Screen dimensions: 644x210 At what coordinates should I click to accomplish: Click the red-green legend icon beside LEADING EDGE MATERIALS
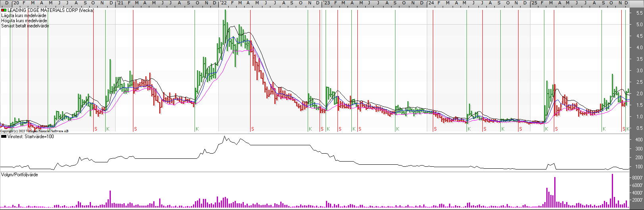(4, 10)
